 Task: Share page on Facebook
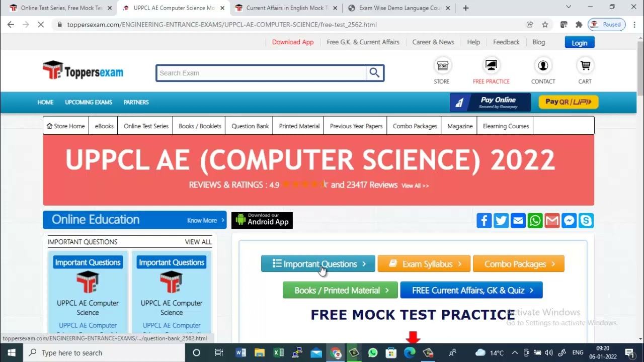(x=484, y=221)
